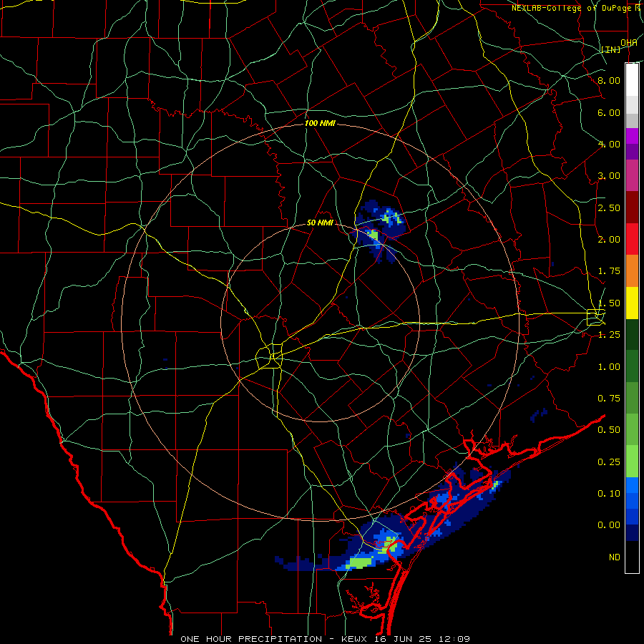Click the '16 JUN 25' date text
The image size is (644, 644).
point(402,639)
